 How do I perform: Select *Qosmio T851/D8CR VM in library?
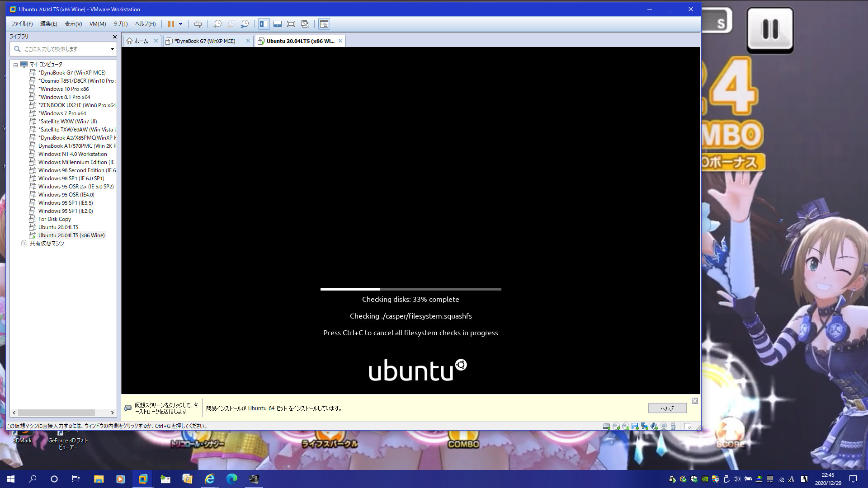[x=72, y=81]
